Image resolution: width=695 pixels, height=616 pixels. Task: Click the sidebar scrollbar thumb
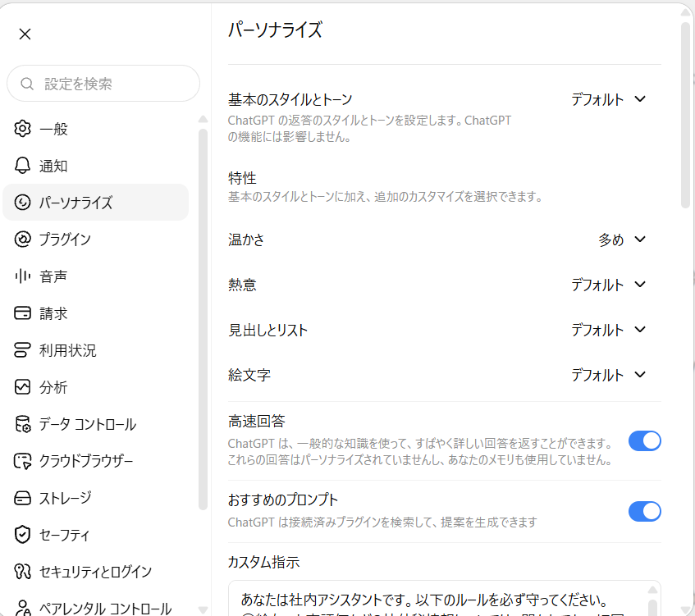203,319
